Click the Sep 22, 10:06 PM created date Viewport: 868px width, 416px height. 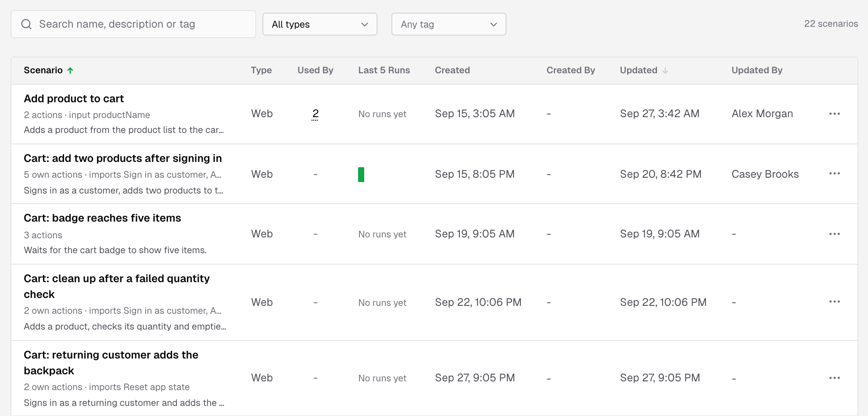478,302
